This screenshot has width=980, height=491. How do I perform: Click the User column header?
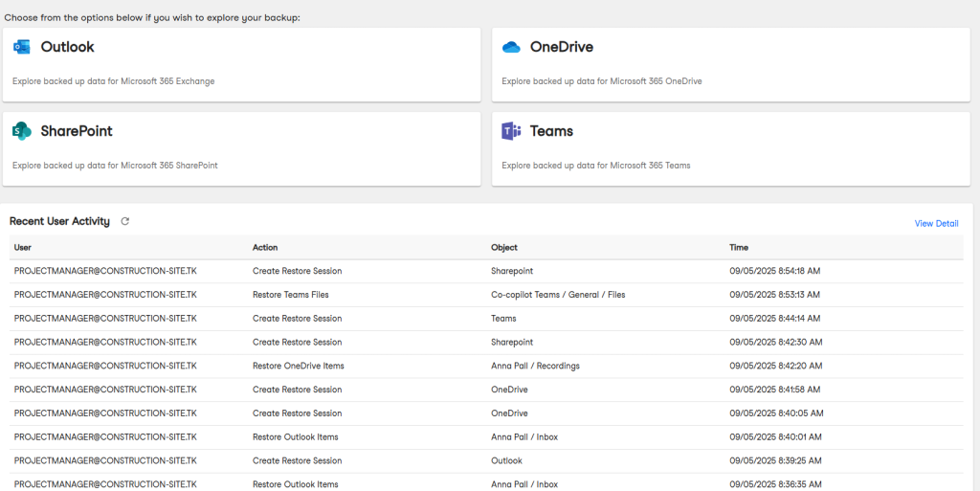click(x=23, y=247)
